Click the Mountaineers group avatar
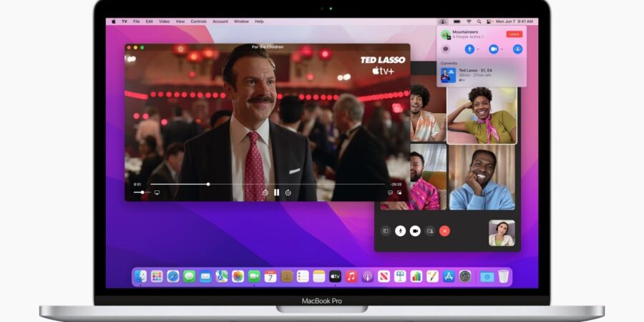Viewport: 644px width, 322px height. click(446, 34)
